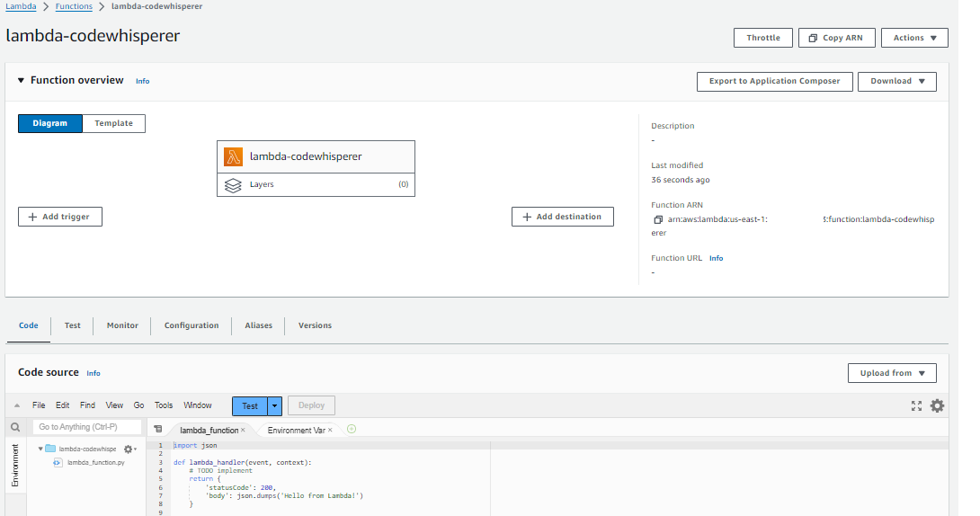Click Add trigger button
The height and width of the screenshot is (516, 980).
coord(60,217)
